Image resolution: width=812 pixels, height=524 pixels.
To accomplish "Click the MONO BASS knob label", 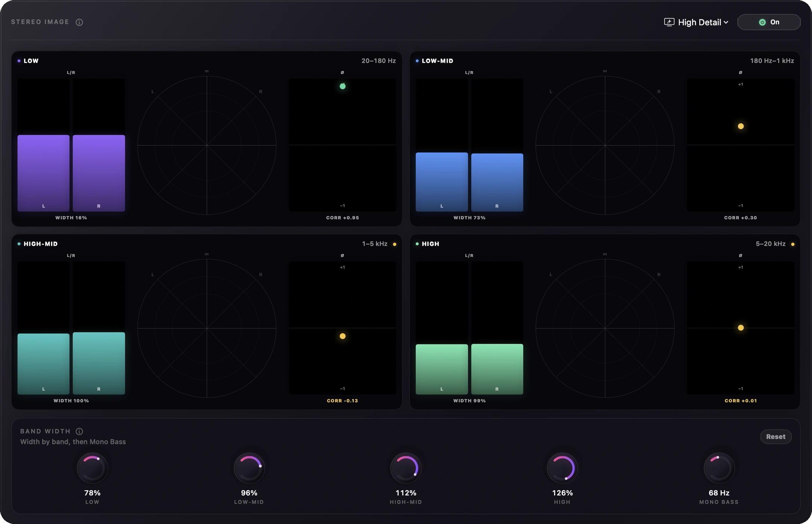I will 719,502.
